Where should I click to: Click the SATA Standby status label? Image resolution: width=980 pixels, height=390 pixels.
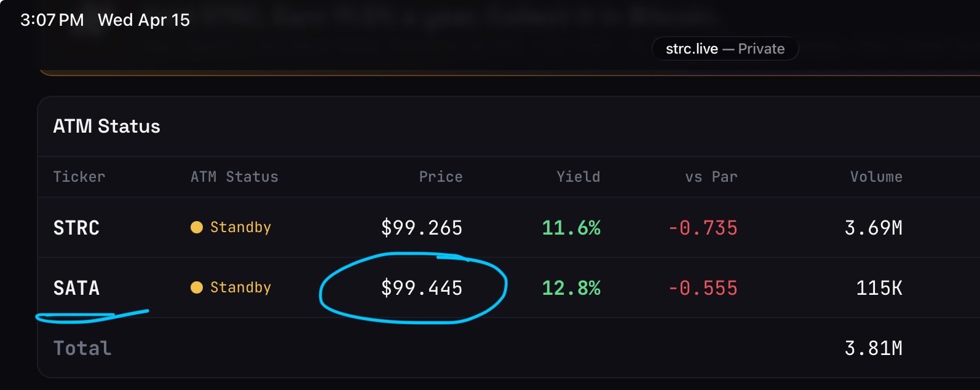point(240,287)
